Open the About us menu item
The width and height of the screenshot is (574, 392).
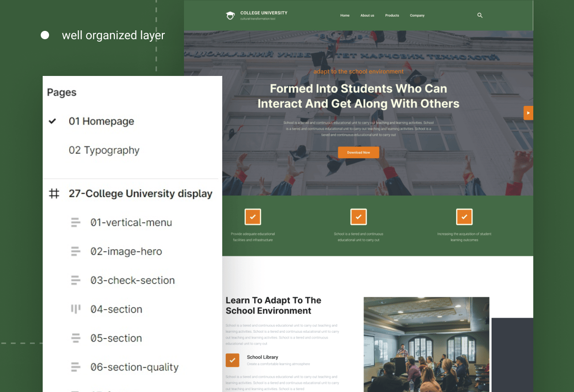pyautogui.click(x=367, y=15)
